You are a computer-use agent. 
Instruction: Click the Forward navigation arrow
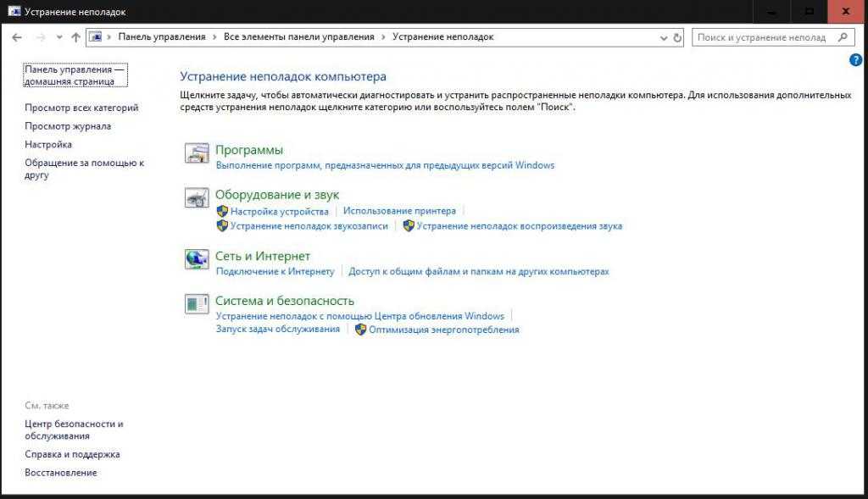[41, 37]
